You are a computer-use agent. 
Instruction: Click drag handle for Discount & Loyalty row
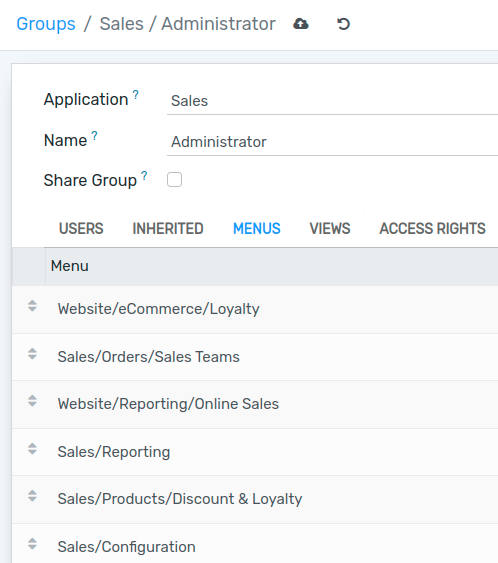coord(32,496)
